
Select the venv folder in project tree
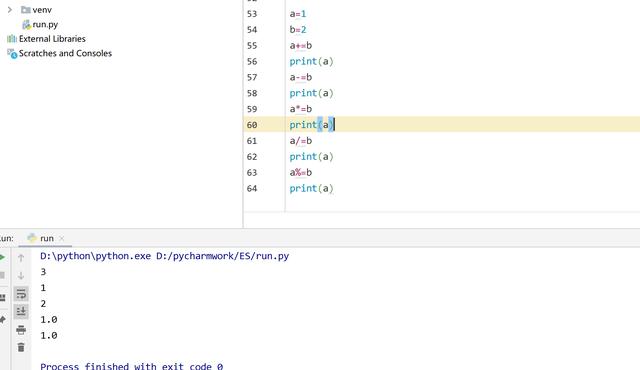(x=42, y=9)
